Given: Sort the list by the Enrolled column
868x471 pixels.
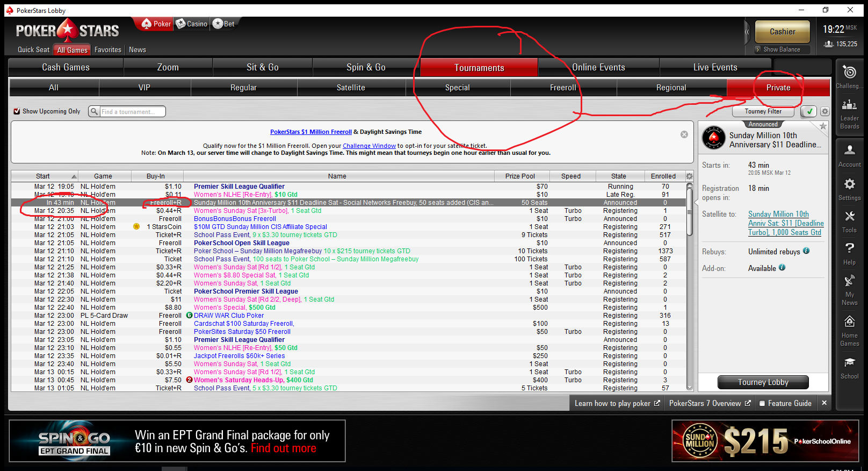Looking at the screenshot, I should pyautogui.click(x=663, y=176).
